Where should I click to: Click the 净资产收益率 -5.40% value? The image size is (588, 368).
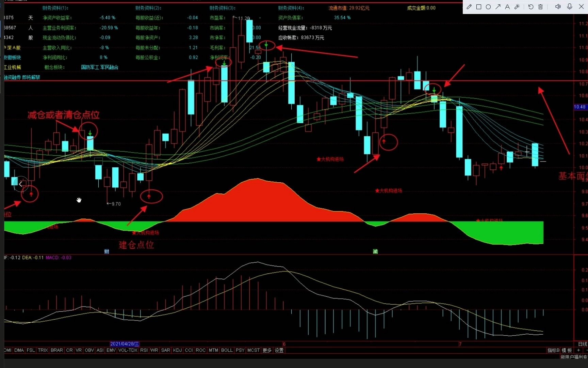108,18
